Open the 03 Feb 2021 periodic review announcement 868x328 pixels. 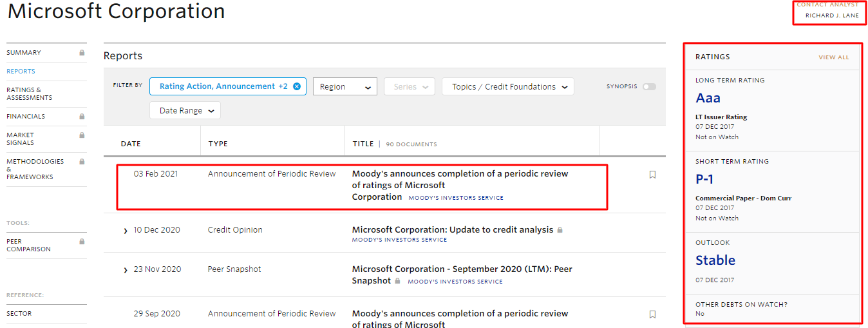click(x=460, y=185)
